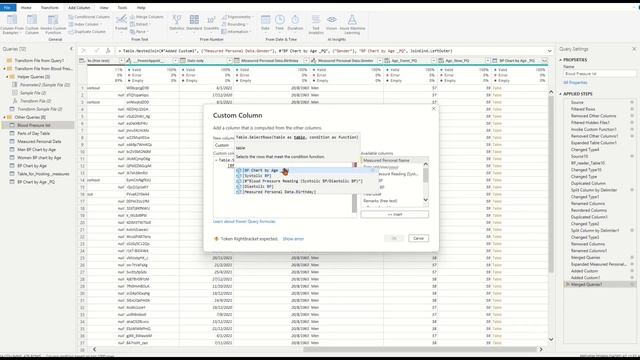Switch to the View ribbon tab
Viewport: 640px width, 360px height.
[x=104, y=7]
